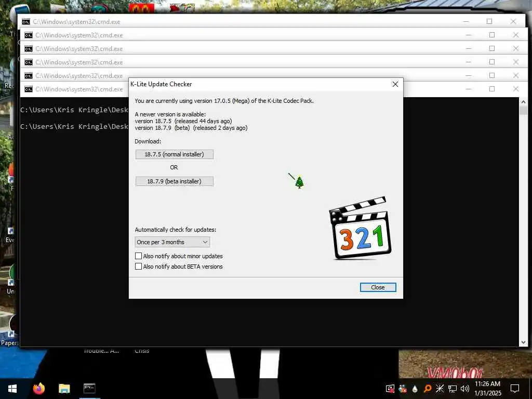Open the notification action center icon
532x399 pixels.
[515, 389]
